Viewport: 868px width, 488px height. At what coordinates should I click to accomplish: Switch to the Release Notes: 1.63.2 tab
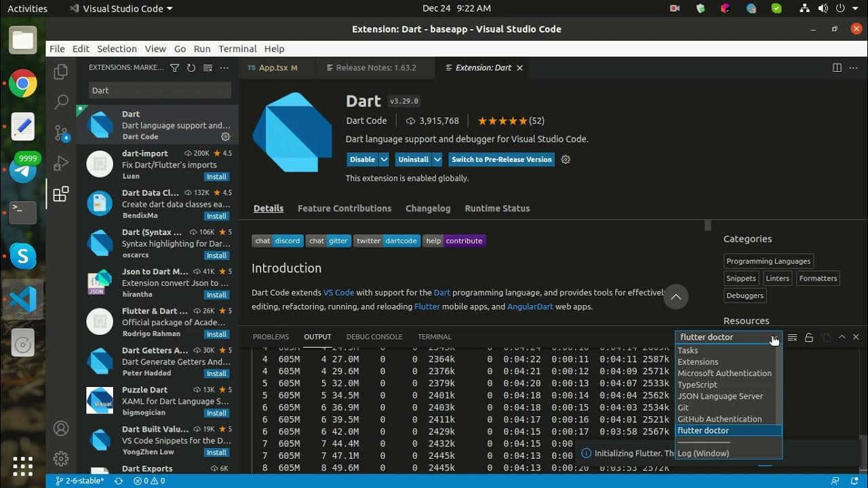(x=376, y=68)
